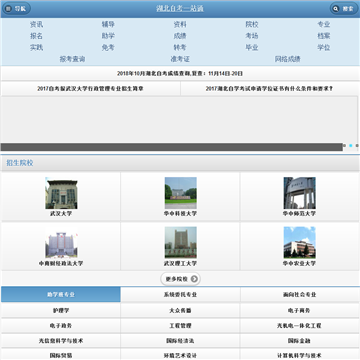Screen dimensions: 360x360
Task: Select the 武汉理工大学 building image
Action: click(x=180, y=242)
